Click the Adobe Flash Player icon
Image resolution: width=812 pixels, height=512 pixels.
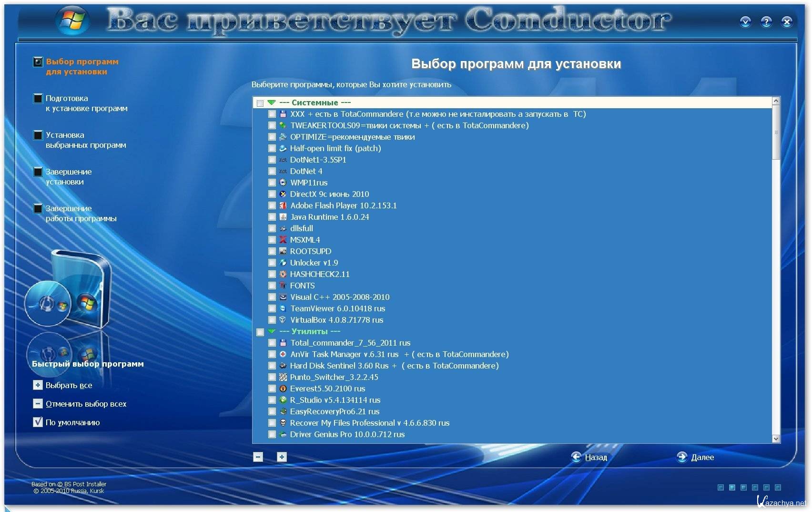pyautogui.click(x=283, y=205)
